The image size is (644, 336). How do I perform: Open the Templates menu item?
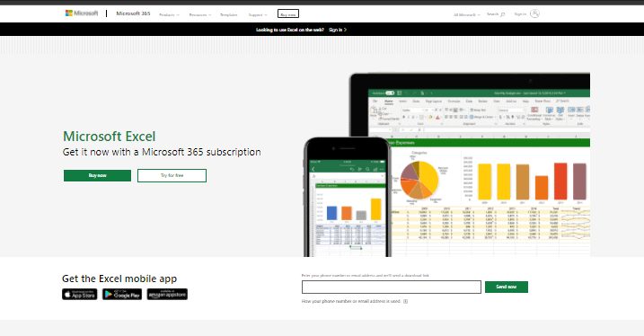[229, 14]
